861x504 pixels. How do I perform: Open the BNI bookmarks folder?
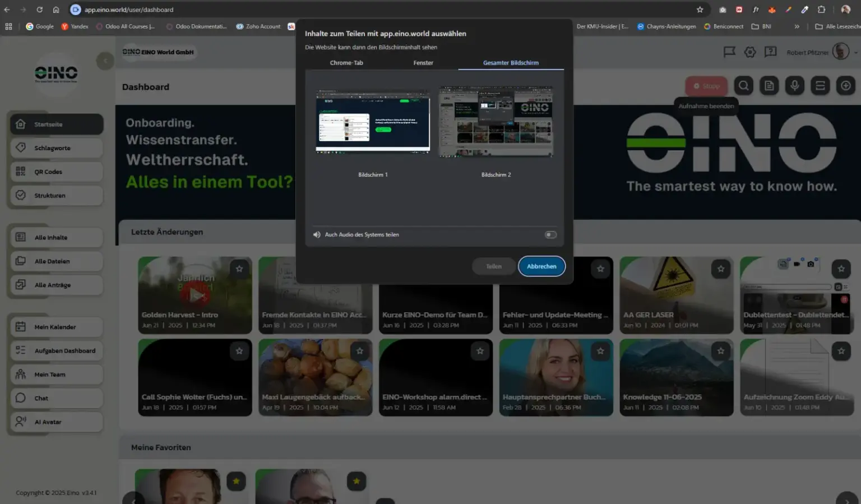[x=761, y=26]
